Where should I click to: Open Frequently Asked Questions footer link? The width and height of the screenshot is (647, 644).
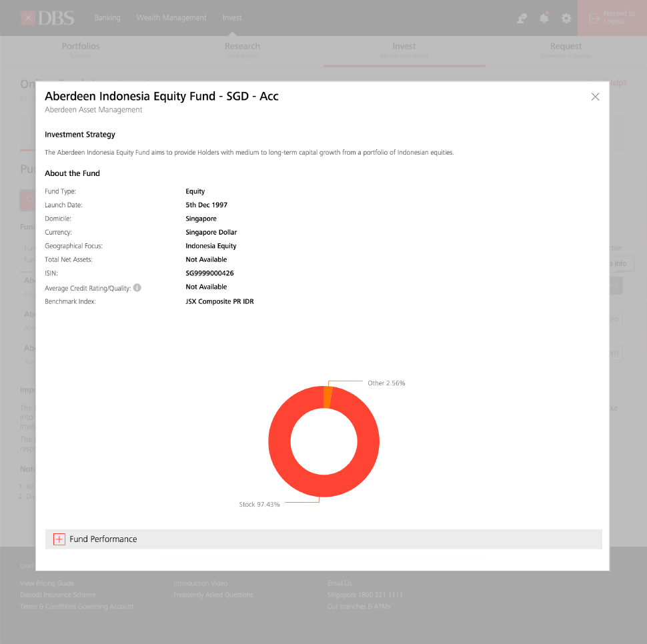pos(213,595)
